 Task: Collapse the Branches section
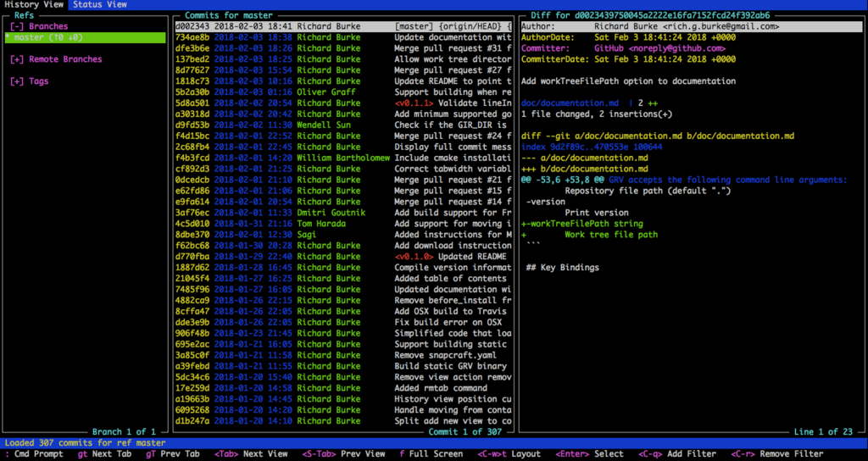pyautogui.click(x=39, y=26)
